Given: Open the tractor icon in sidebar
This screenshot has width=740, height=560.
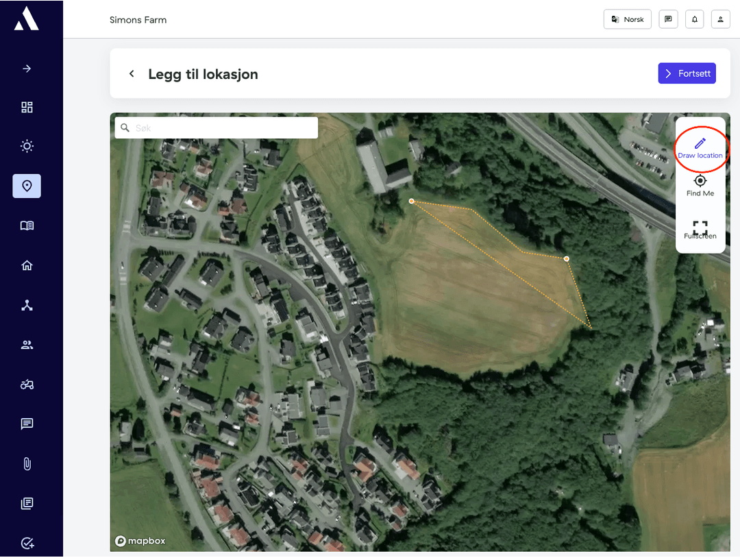Looking at the screenshot, I should [x=27, y=385].
